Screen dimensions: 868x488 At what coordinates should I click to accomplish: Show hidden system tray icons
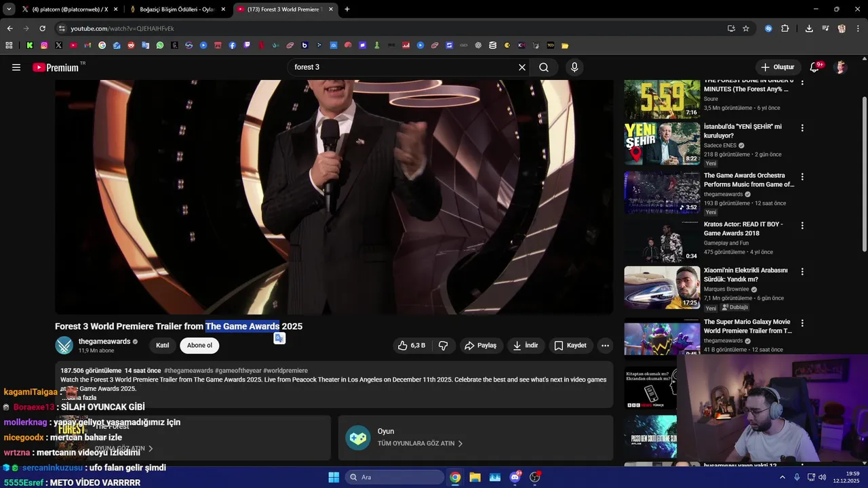(782, 477)
